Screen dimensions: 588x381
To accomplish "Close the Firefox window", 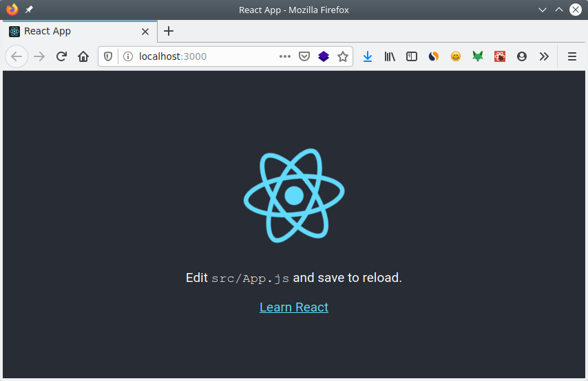I will click(x=576, y=10).
